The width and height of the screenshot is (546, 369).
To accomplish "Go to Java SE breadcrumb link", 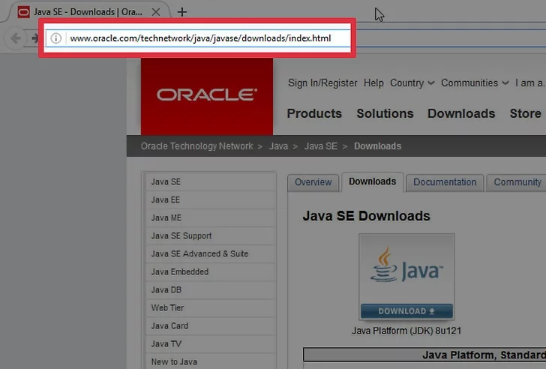I will click(321, 146).
